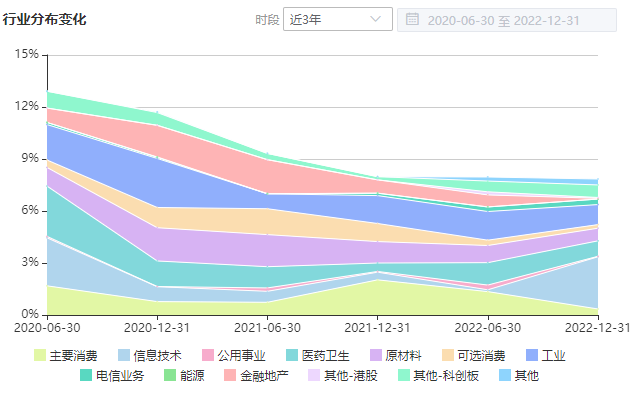Image resolution: width=639 pixels, height=399 pixels.
Task: Click the date range field 2020-06-30 至 2022-12-31
Action: pos(507,20)
